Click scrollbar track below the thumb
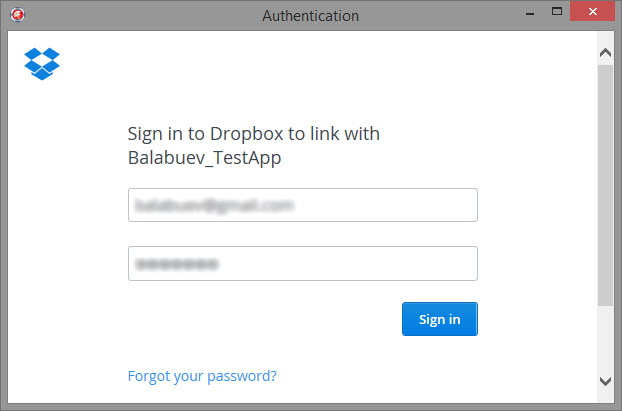Viewport: 622px width, 411px height. pyautogui.click(x=605, y=338)
